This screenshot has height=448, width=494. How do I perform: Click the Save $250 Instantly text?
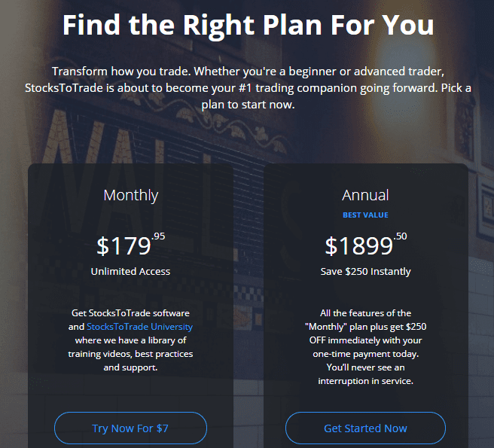point(365,271)
